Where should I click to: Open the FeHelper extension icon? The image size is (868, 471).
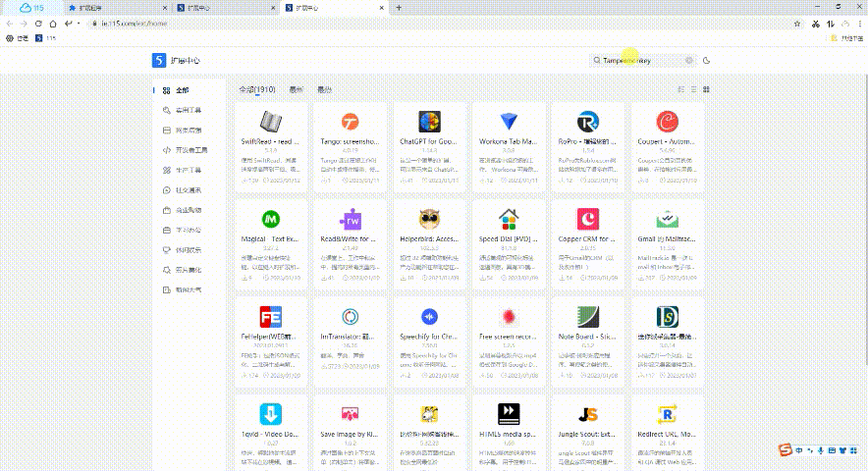pos(271,317)
